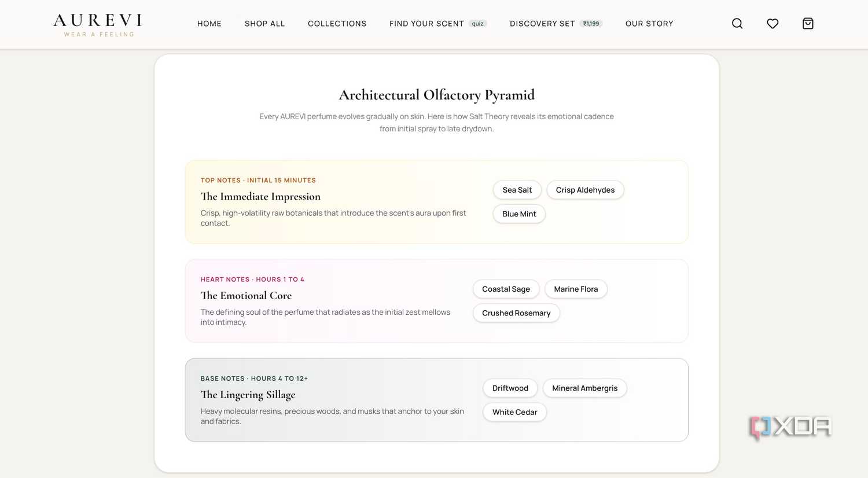Open the Discovery Set link
This screenshot has height=478, width=868.
point(556,24)
